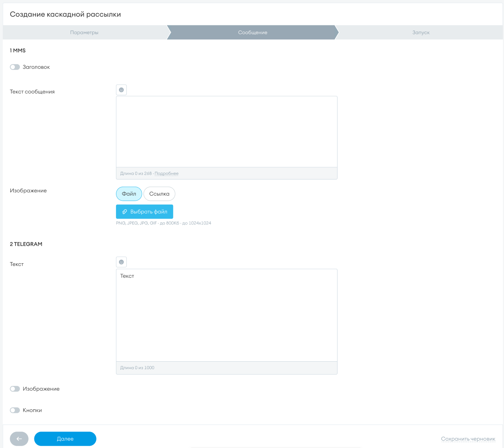Click the back arrow button
The image size is (504, 448).
click(x=19, y=439)
